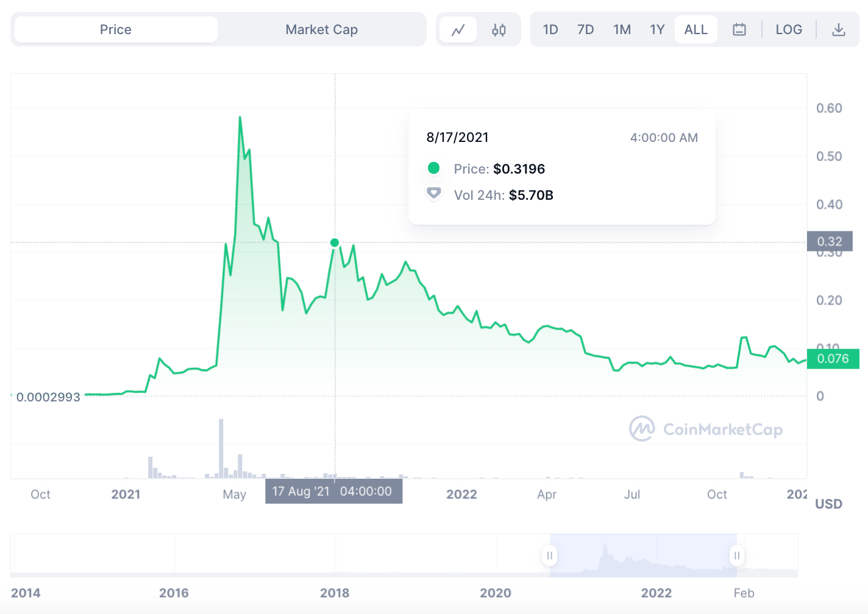Grab the left range slider handle
Viewport: 868px width, 614px height.
pos(550,556)
